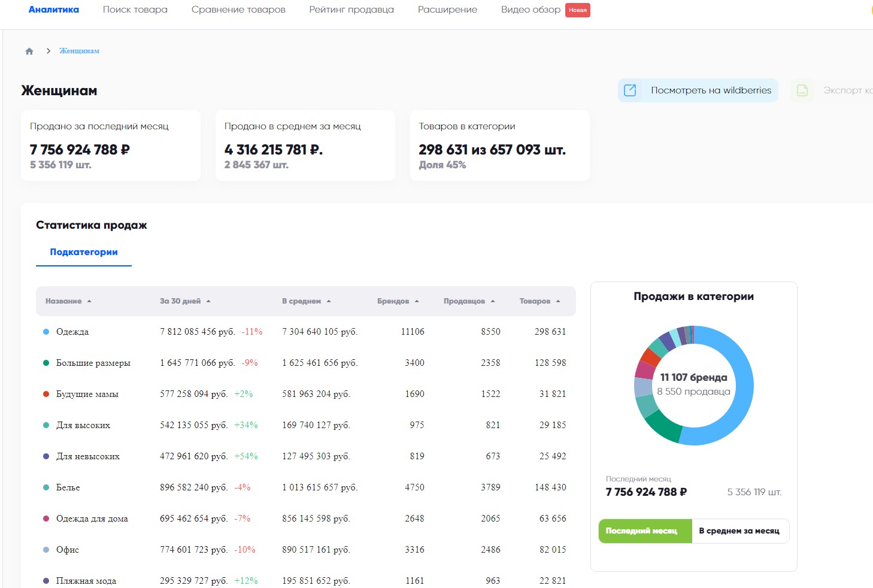
Task: Open the Поиск товара menu item
Action: tap(135, 10)
